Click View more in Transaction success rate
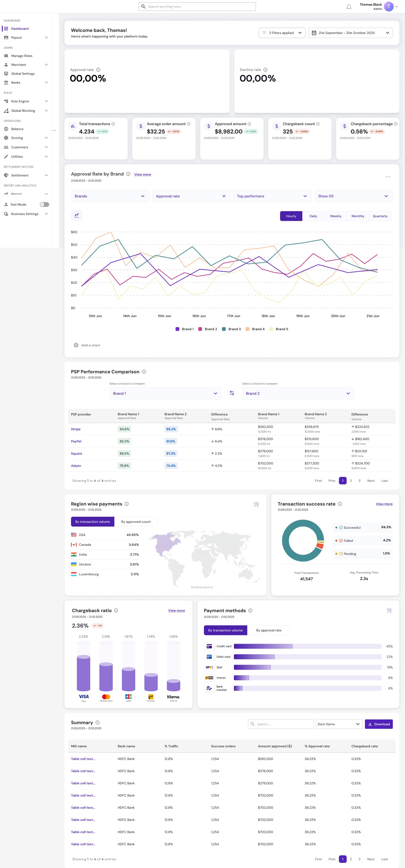This screenshot has height=868, width=405. 384,504
